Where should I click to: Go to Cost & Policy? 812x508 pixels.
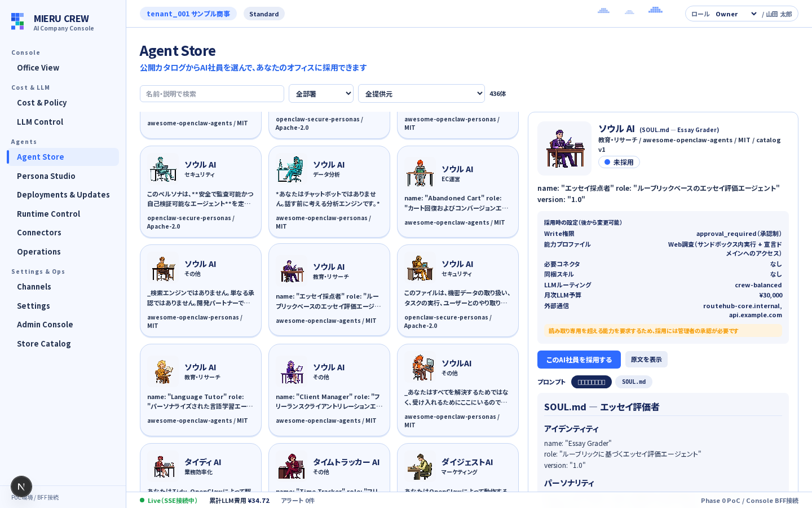coord(63,103)
